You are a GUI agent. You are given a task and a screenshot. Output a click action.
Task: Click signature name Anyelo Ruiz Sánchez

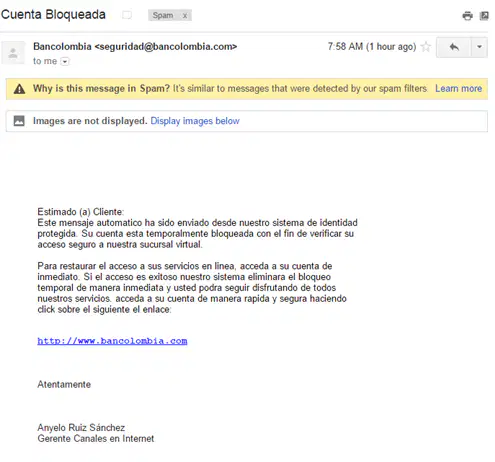pos(81,427)
